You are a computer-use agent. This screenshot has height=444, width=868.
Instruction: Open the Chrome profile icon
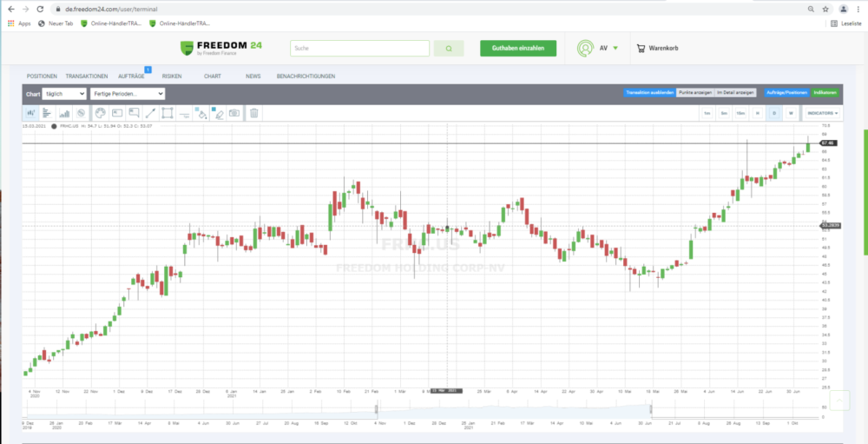click(x=843, y=9)
